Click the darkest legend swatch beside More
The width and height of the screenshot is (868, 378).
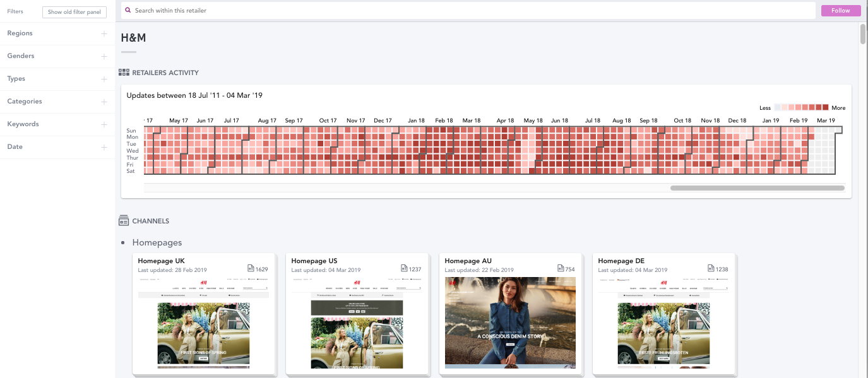coord(825,107)
